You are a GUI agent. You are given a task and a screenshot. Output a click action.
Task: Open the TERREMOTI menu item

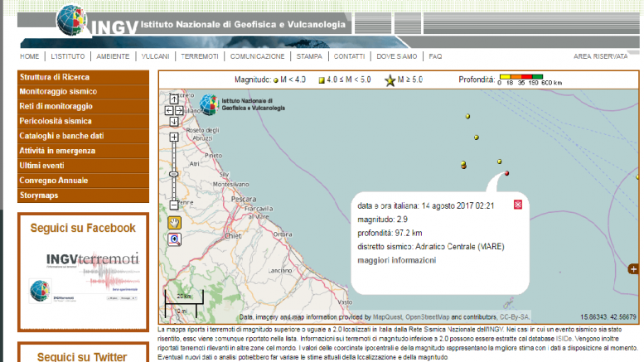pos(200,56)
